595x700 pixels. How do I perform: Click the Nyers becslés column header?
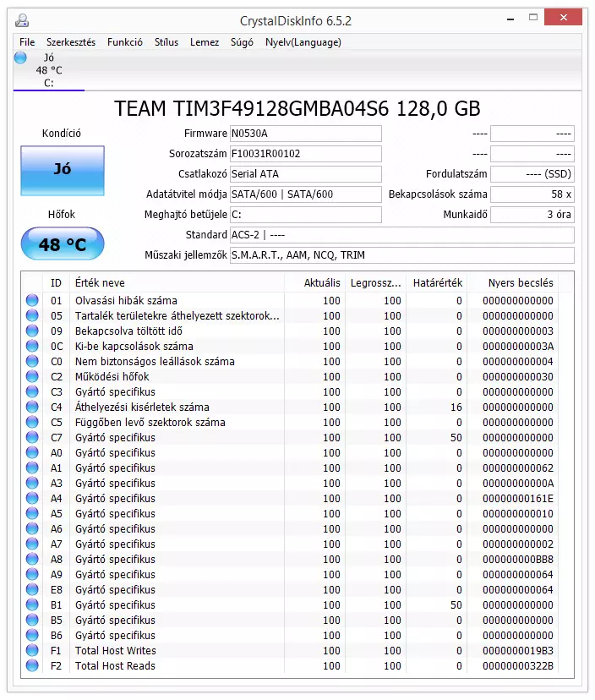[521, 282]
